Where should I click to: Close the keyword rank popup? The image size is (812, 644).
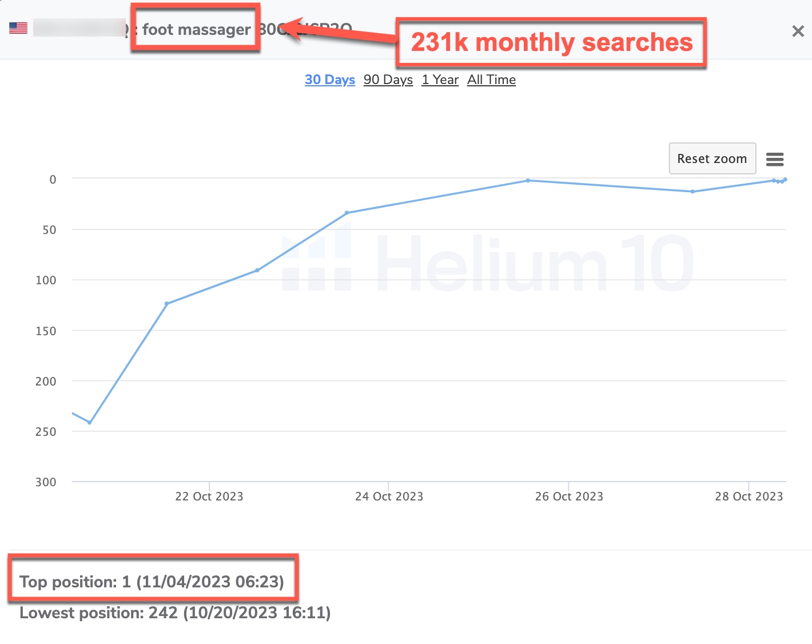tap(798, 31)
